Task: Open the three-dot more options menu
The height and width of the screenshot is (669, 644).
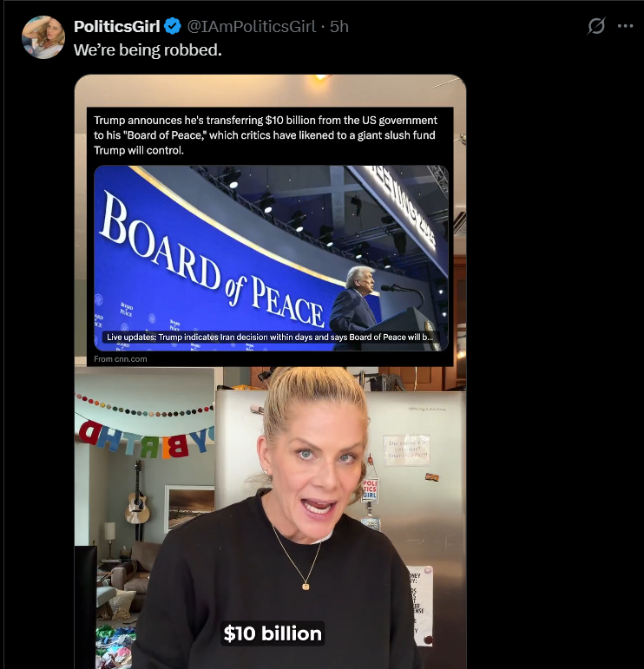Action: 625,26
